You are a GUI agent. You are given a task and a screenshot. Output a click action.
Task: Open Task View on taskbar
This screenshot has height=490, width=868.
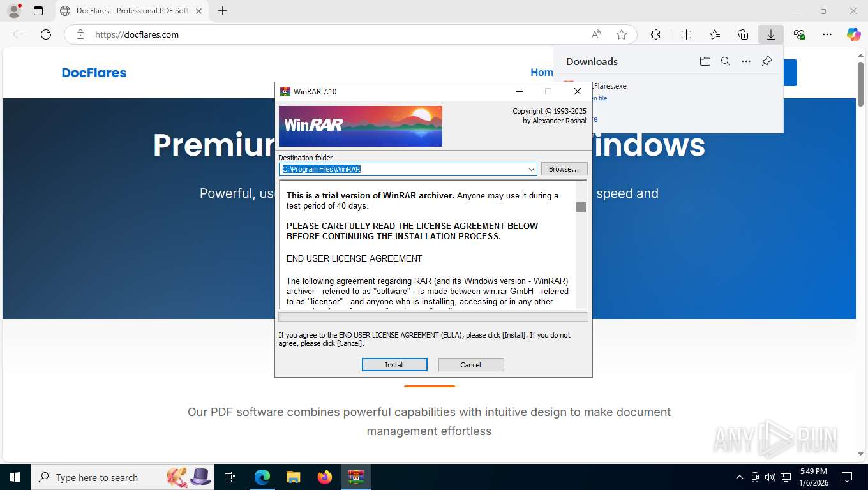point(230,477)
